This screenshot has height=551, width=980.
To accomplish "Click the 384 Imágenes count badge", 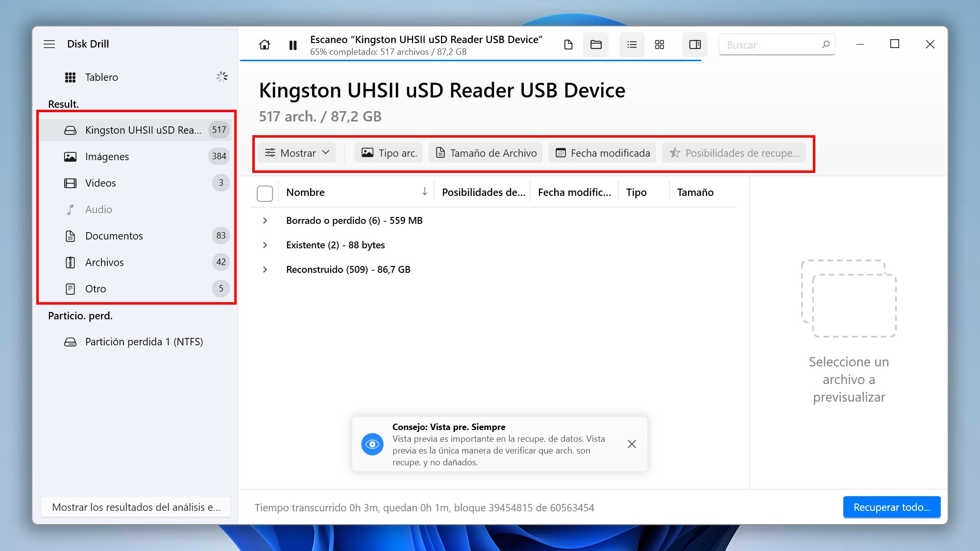I will point(219,156).
